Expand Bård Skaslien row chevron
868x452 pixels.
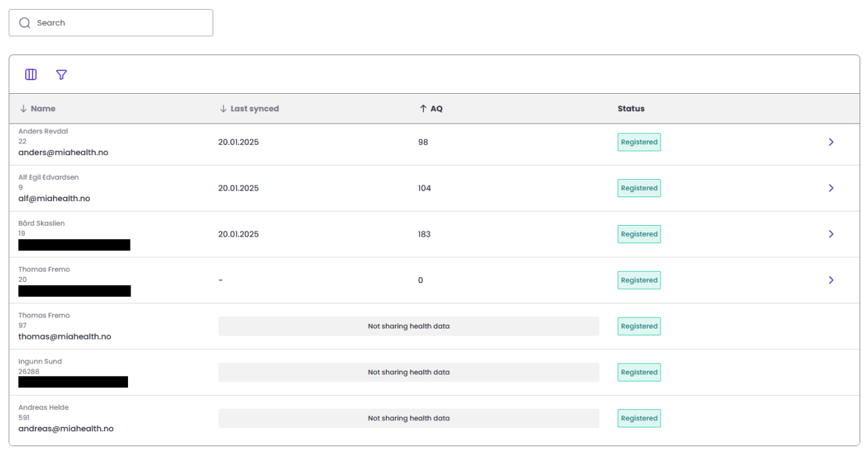(831, 234)
